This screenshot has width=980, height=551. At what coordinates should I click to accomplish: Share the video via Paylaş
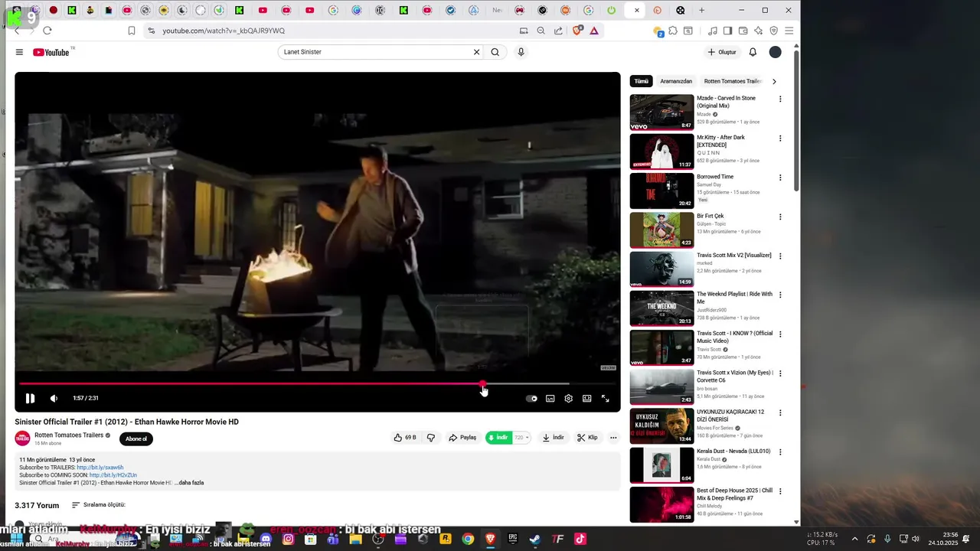tap(462, 438)
